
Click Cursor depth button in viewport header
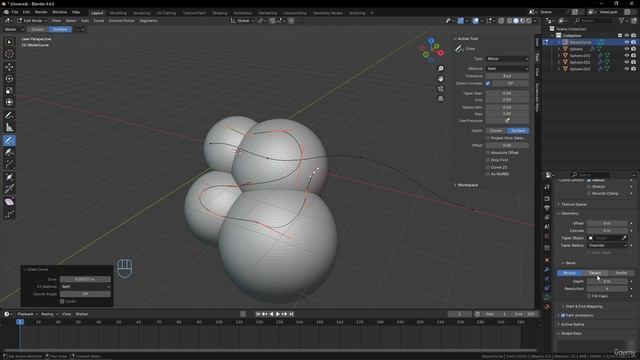click(38, 29)
